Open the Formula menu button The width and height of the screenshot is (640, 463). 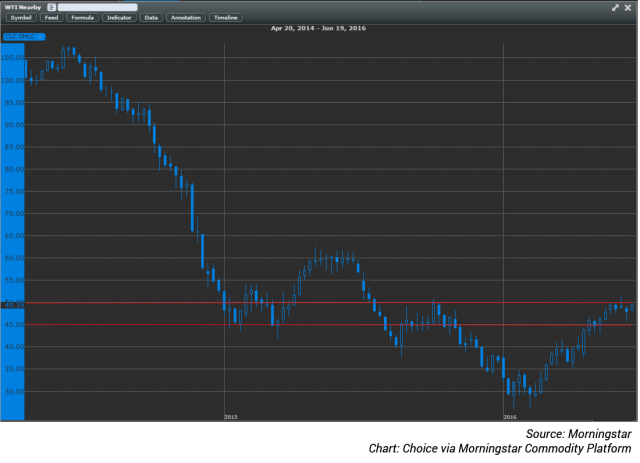[x=82, y=18]
